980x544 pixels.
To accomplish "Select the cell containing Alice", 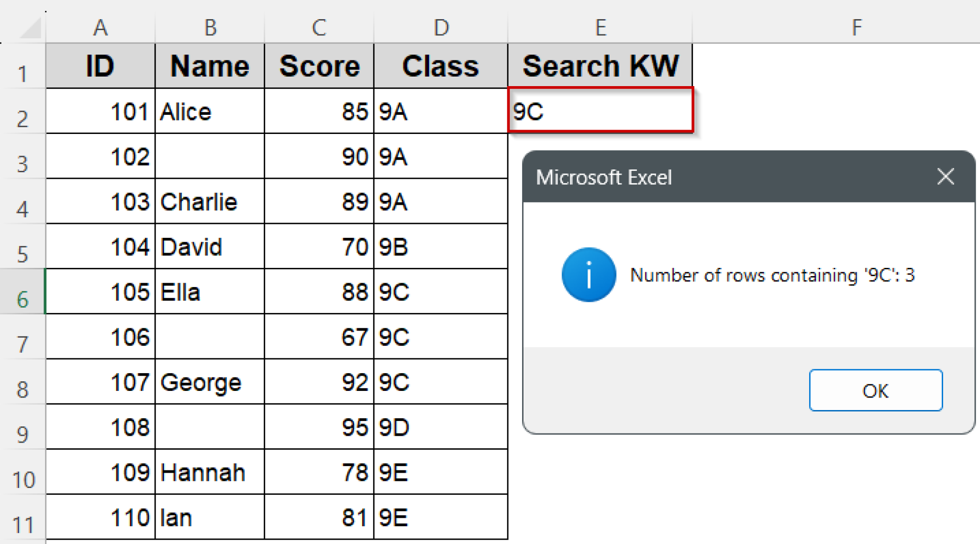I will [209, 111].
